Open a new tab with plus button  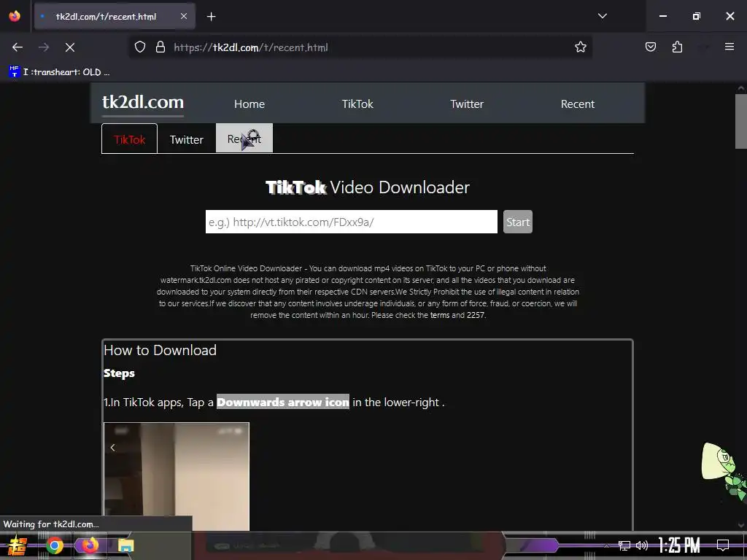pos(211,17)
